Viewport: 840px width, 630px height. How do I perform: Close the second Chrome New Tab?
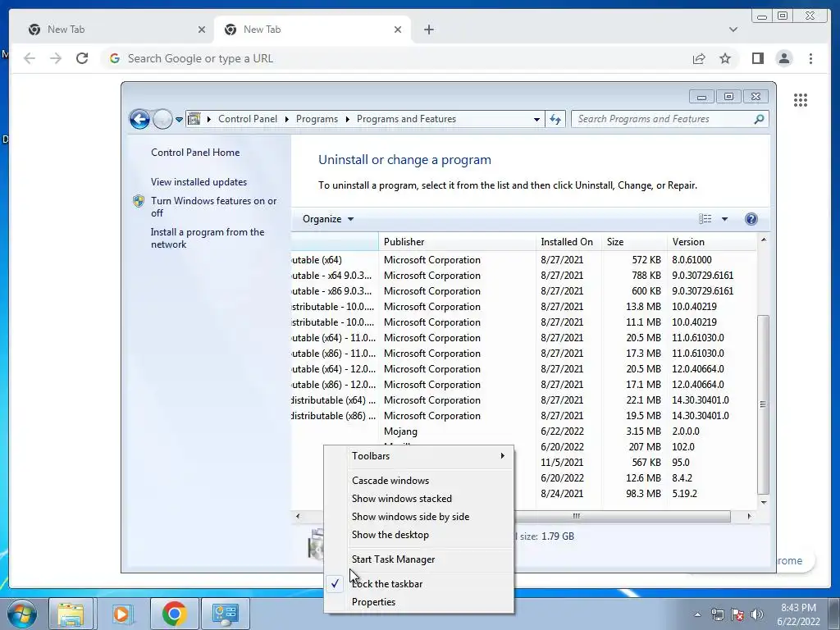(x=398, y=30)
